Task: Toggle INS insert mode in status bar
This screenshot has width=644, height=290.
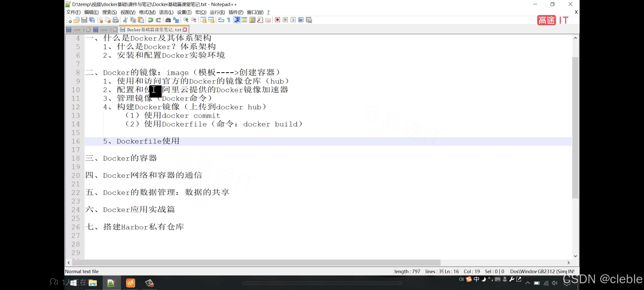Action: 571,271
